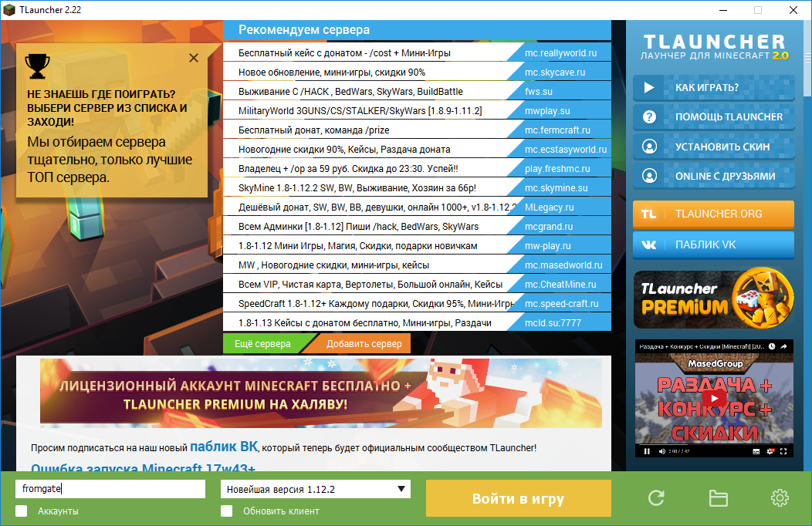Click the УСТАНОВИТЬ СКИН button

pyautogui.click(x=713, y=147)
